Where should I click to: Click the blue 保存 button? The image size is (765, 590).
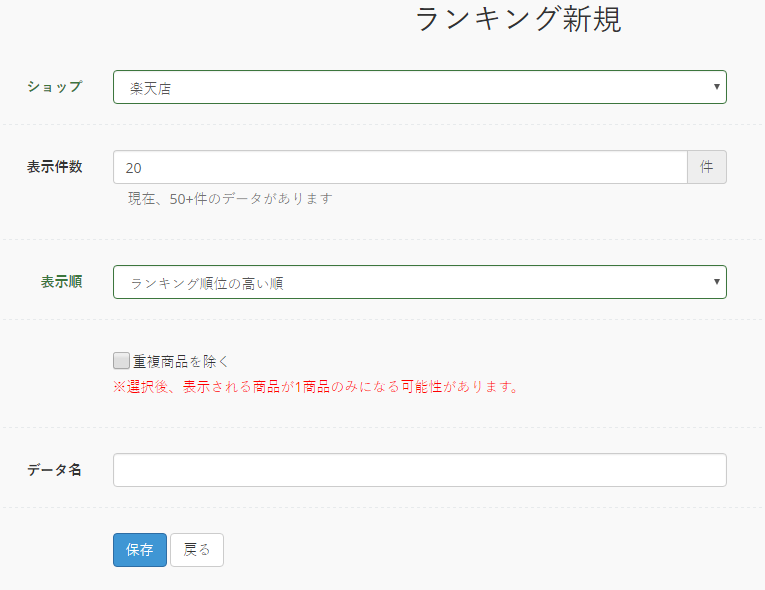140,550
